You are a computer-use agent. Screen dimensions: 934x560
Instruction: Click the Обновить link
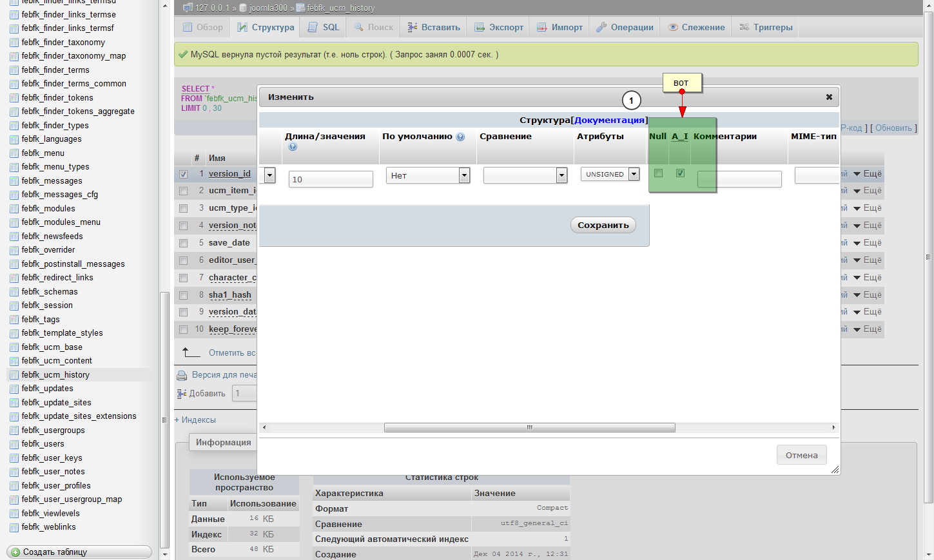pyautogui.click(x=893, y=128)
